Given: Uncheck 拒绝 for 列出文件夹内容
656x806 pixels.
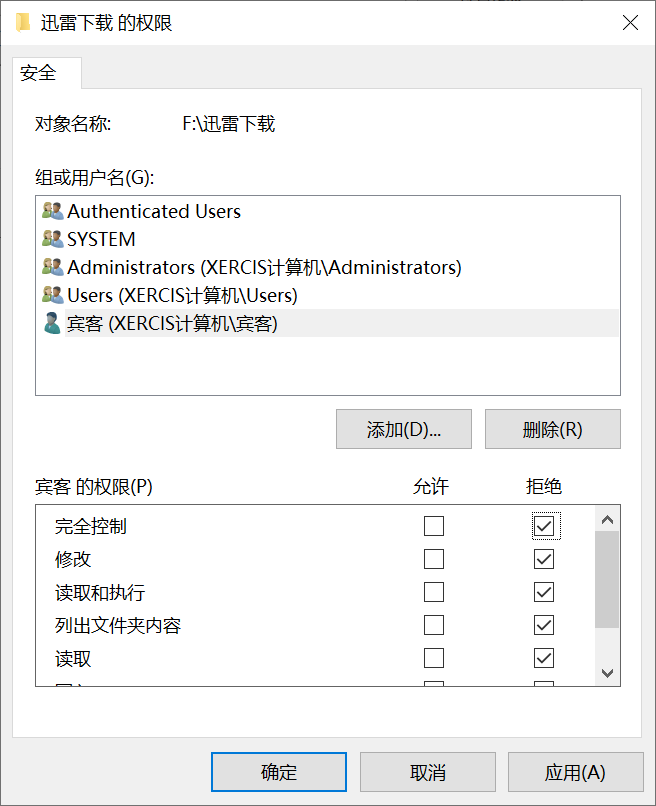Looking at the screenshot, I should coord(543,624).
